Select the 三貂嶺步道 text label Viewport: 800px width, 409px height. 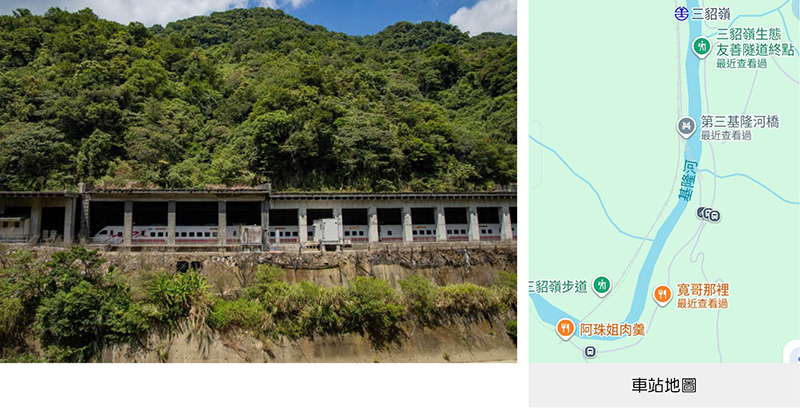(559, 287)
